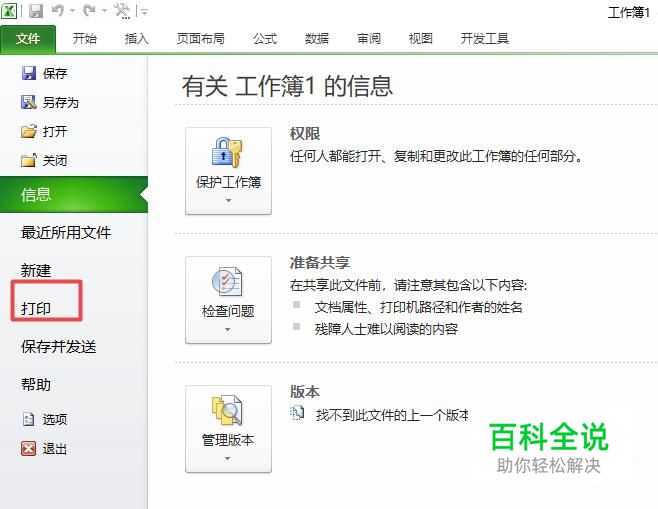Viewport: 658px width, 509px height.
Task: Click the 另存为 icon in sidebar
Action: point(29,102)
